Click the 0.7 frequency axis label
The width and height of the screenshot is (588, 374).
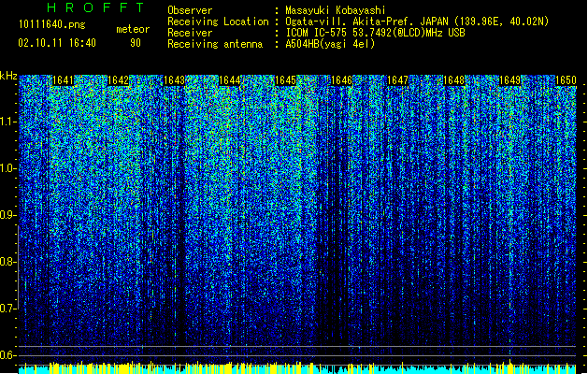pos(7,309)
